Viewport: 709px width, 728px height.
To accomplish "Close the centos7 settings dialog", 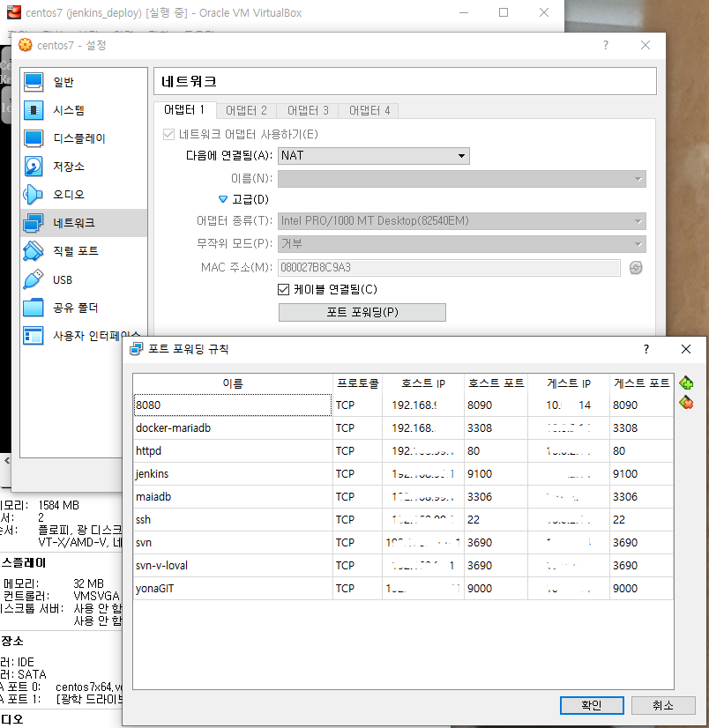I will [646, 45].
